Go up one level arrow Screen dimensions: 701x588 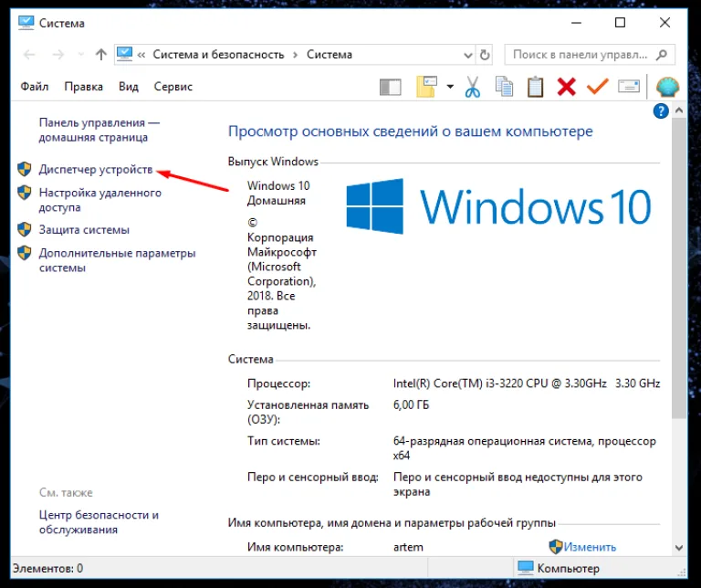coord(101,55)
